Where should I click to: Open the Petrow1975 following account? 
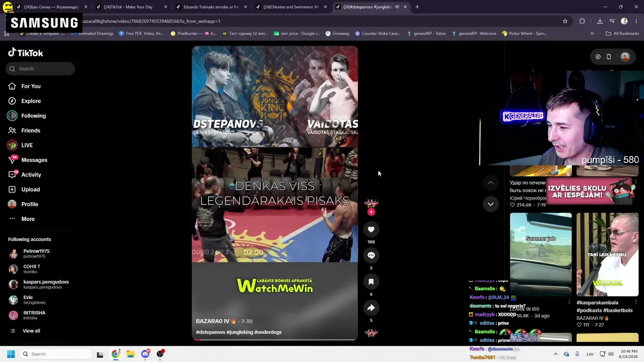[36, 253]
